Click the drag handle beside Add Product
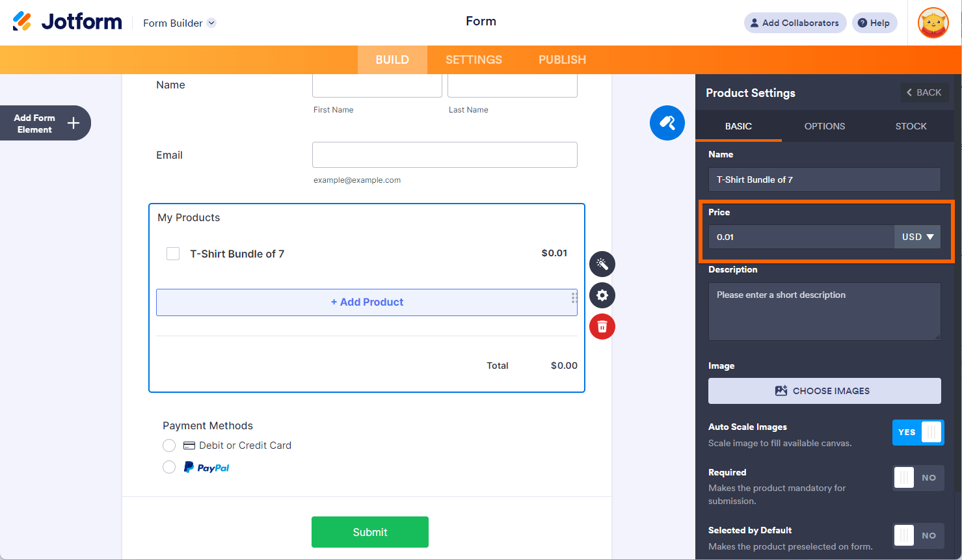 pos(574,297)
